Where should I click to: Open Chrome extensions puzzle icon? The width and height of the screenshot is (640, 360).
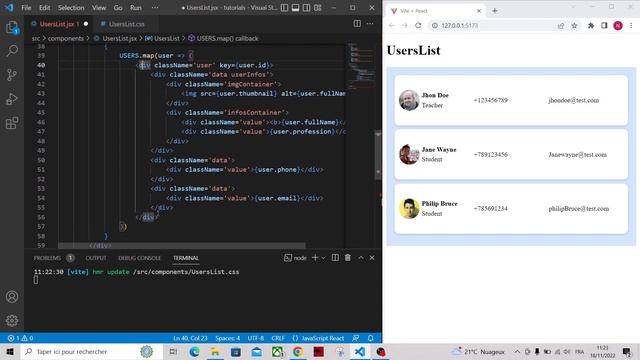[x=591, y=25]
